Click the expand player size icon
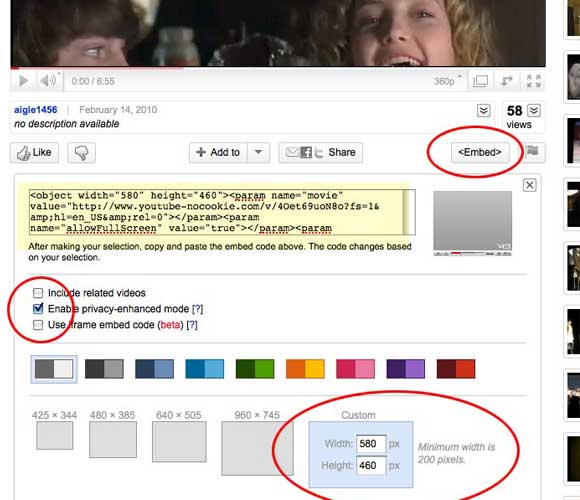The width and height of the screenshot is (580, 500). click(x=507, y=81)
